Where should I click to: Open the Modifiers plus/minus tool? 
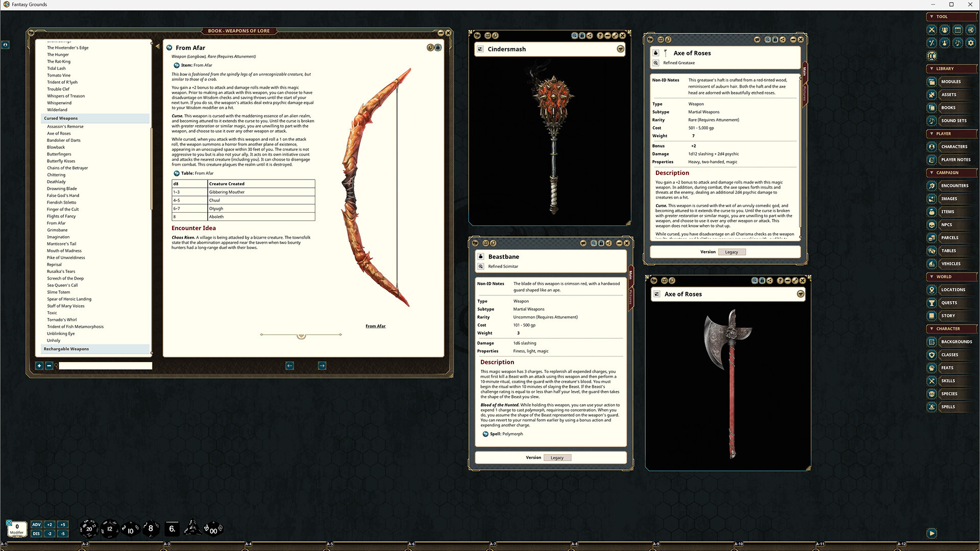tap(932, 43)
